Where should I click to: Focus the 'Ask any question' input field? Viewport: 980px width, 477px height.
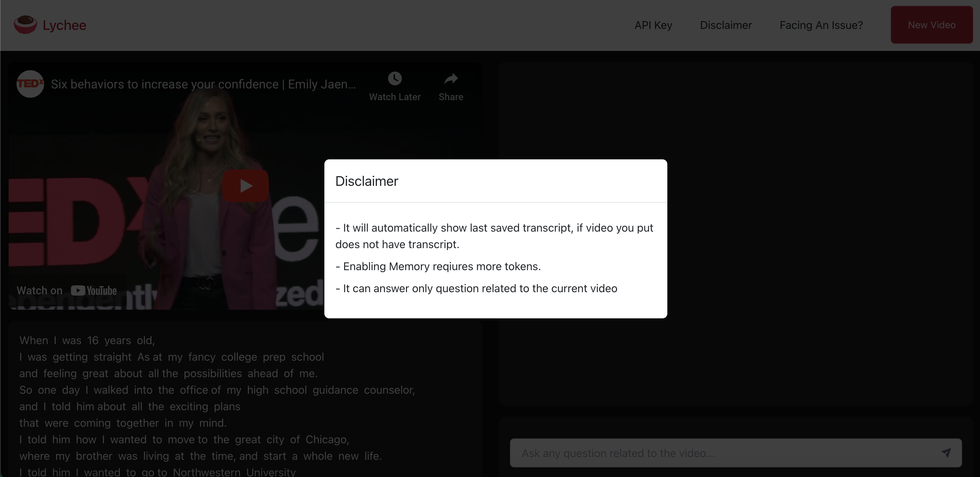pyautogui.click(x=736, y=453)
